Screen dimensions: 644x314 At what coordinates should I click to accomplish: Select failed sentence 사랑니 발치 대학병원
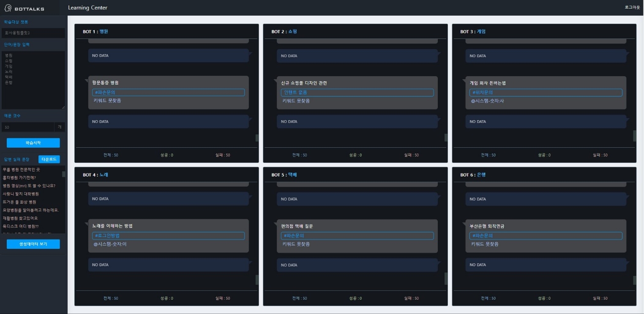(x=21, y=194)
